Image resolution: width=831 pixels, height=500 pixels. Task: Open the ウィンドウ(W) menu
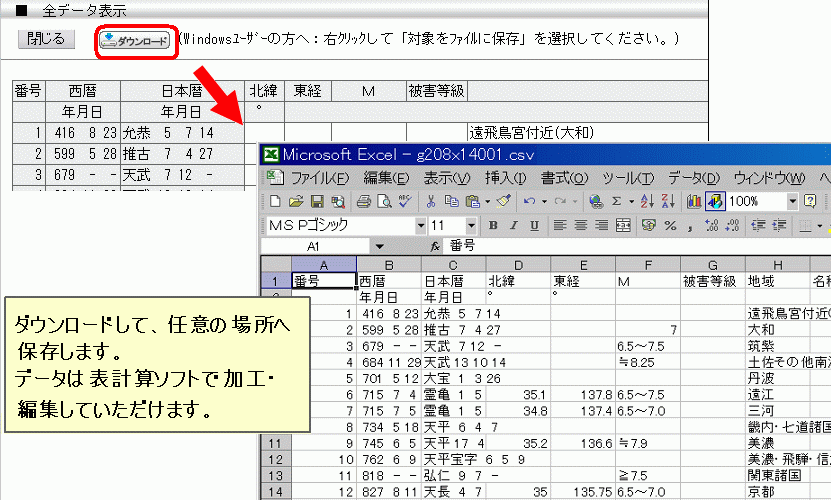(x=770, y=178)
